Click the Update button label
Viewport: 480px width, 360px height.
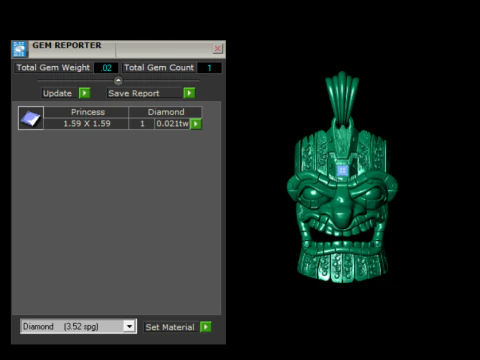click(58, 93)
